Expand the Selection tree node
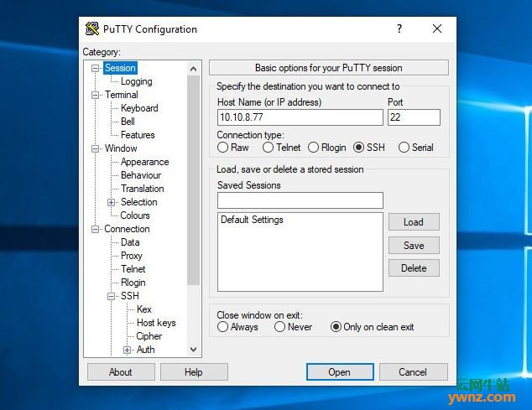The width and height of the screenshot is (532, 410). tap(112, 202)
